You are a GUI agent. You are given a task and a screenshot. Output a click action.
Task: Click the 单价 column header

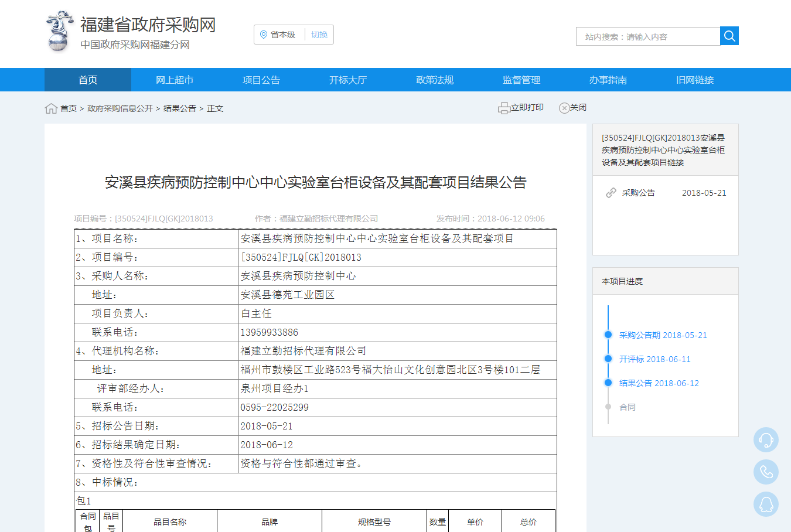pyautogui.click(x=475, y=521)
